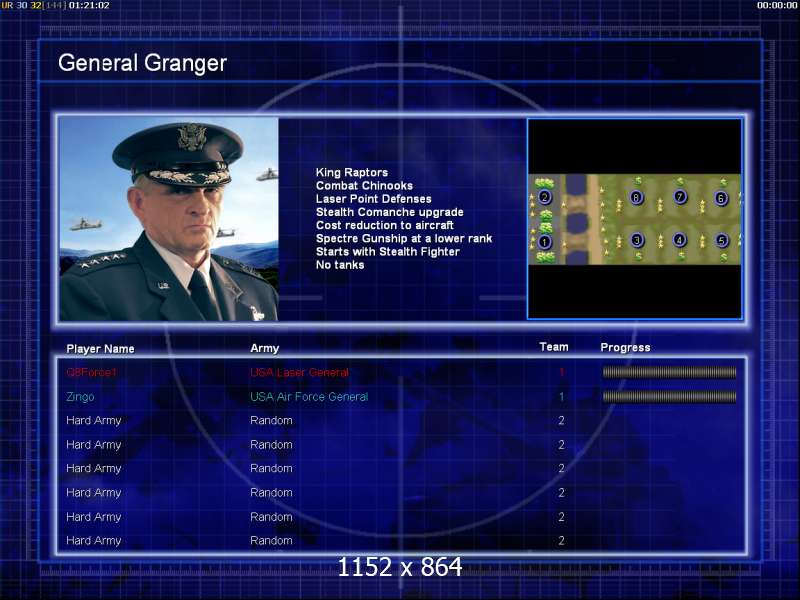Click the 'Cost reduction to aircraft' line
Image resolution: width=800 pixels, height=600 pixels.
click(385, 226)
